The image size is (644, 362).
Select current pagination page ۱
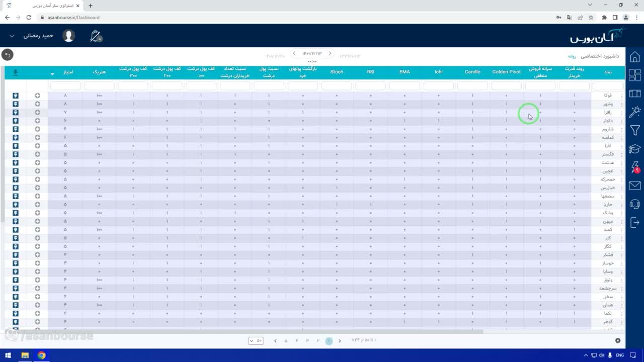coord(329,340)
